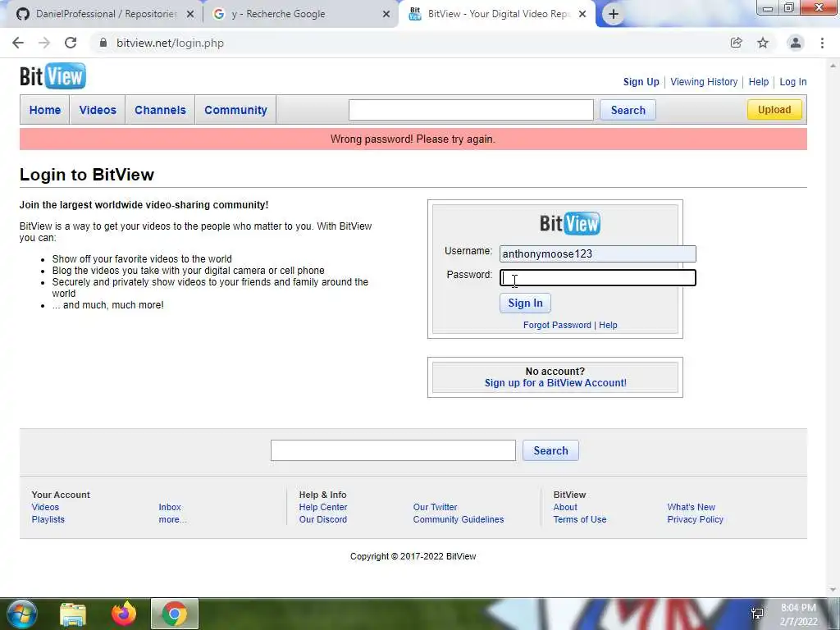Open the Windows Start menu
Screen dimensions: 840x630
[x=22, y=614]
